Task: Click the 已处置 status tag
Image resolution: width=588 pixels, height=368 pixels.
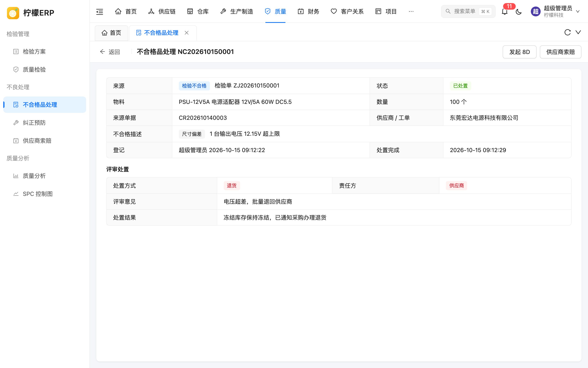Action: 460,86
